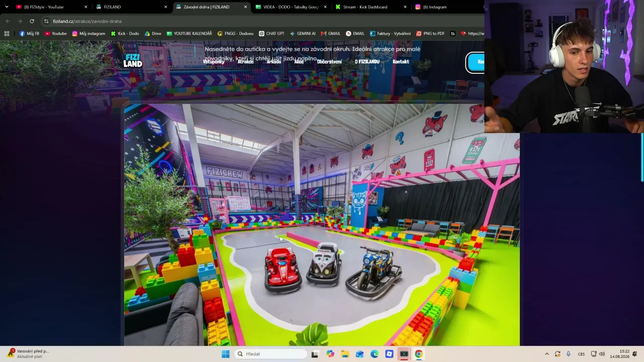Open the PNG to PDF bookmark

(431, 34)
